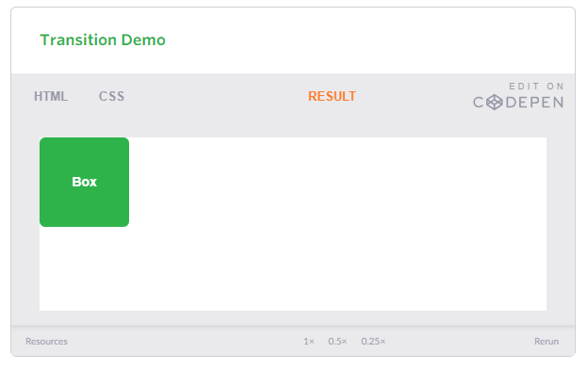Viewport: 588px width, 369px height.
Task: Select the RESULT tab
Action: pyautogui.click(x=332, y=96)
